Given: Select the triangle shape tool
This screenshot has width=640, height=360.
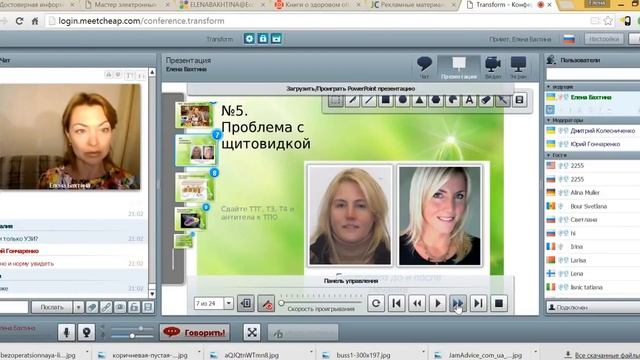Looking at the screenshot, I should pyautogui.click(x=419, y=100).
